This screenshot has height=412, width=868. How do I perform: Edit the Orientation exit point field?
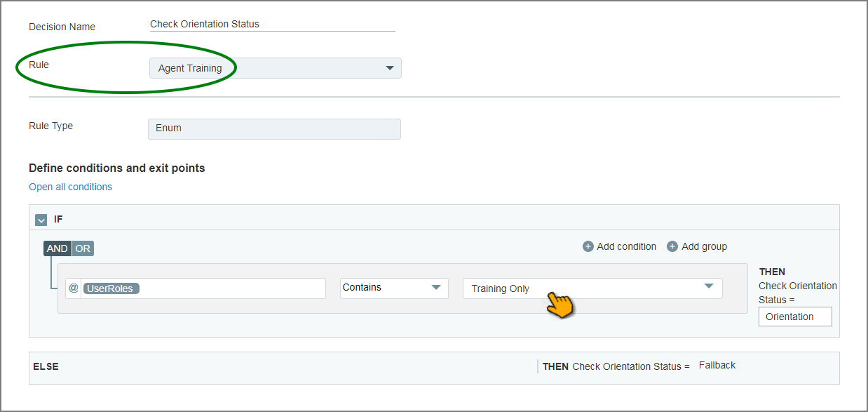tap(795, 317)
